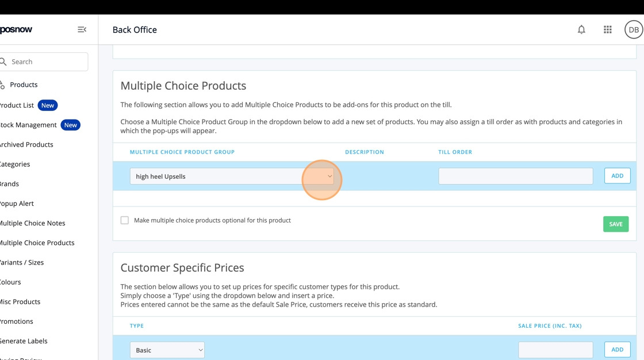Screen dimensions: 644x360
Task: Click the search magnifier icon
Action: pos(3,62)
